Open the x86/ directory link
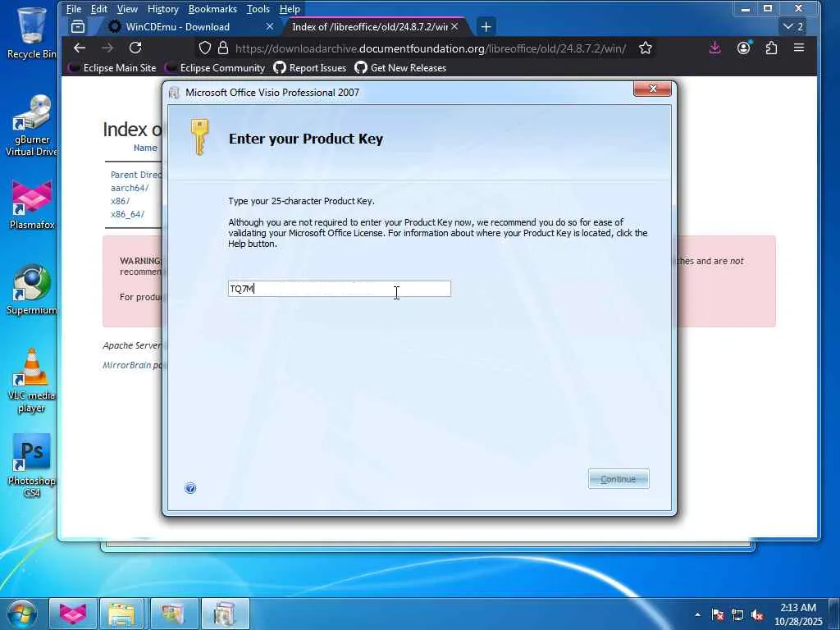 tap(120, 201)
